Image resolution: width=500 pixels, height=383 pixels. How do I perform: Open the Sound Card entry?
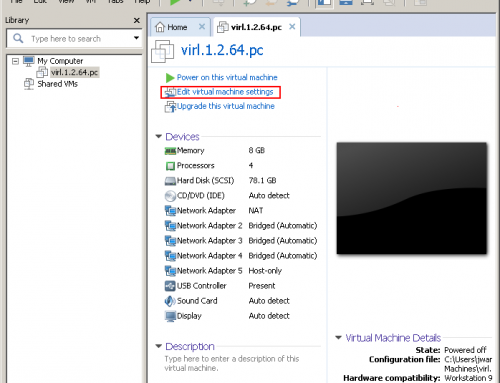[x=197, y=301]
